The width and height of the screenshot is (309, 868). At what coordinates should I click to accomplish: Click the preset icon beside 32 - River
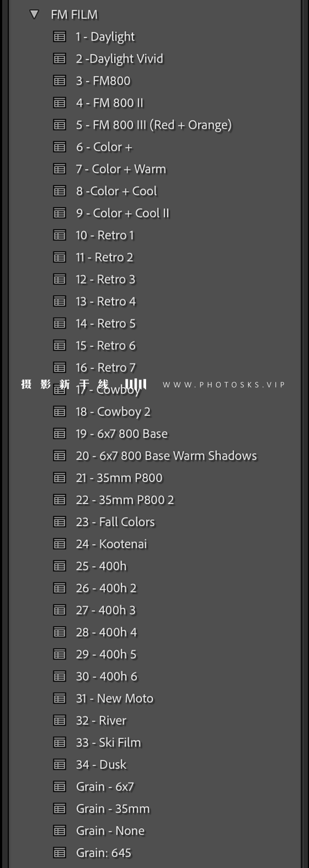point(60,720)
